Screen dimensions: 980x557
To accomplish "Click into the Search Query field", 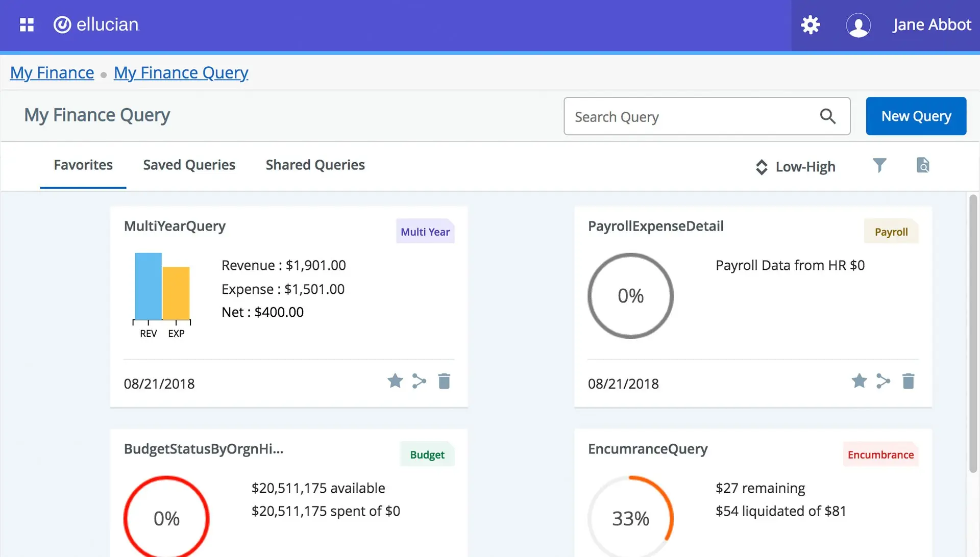I will (689, 116).
